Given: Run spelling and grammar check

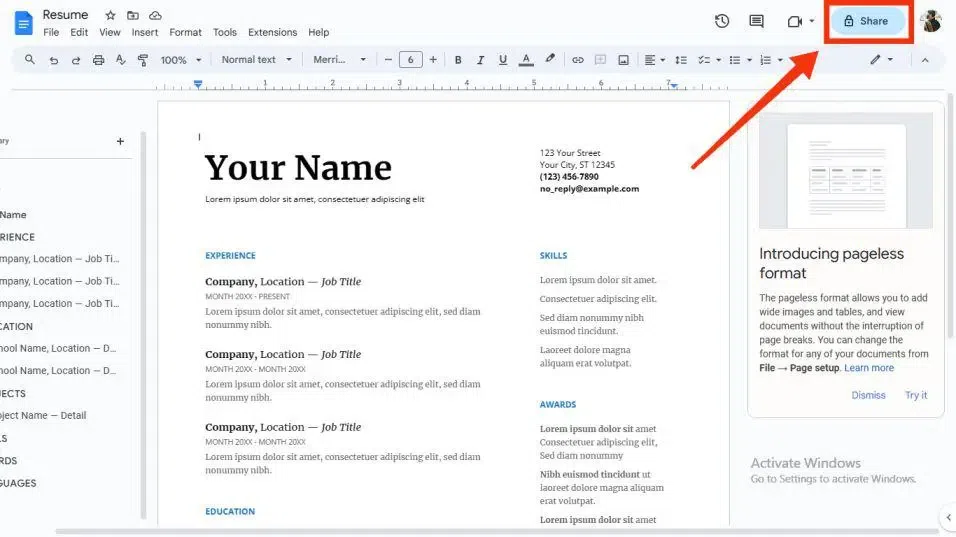Looking at the screenshot, I should coord(121,60).
